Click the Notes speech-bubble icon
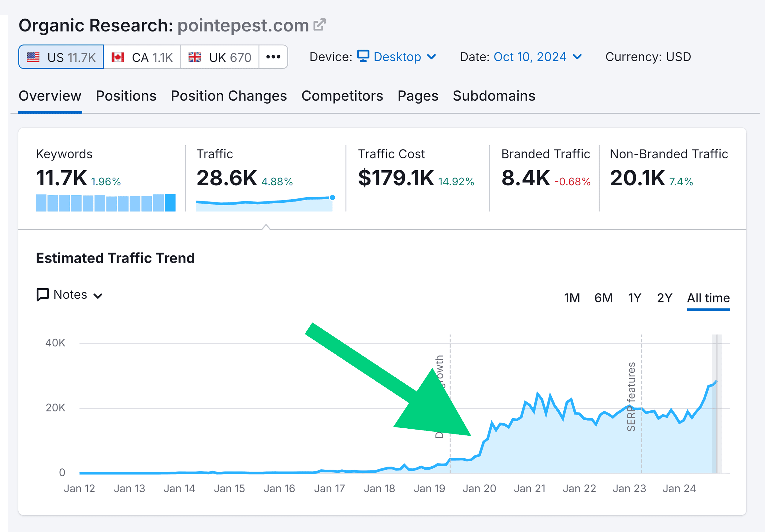The width and height of the screenshot is (765, 532). 43,294
